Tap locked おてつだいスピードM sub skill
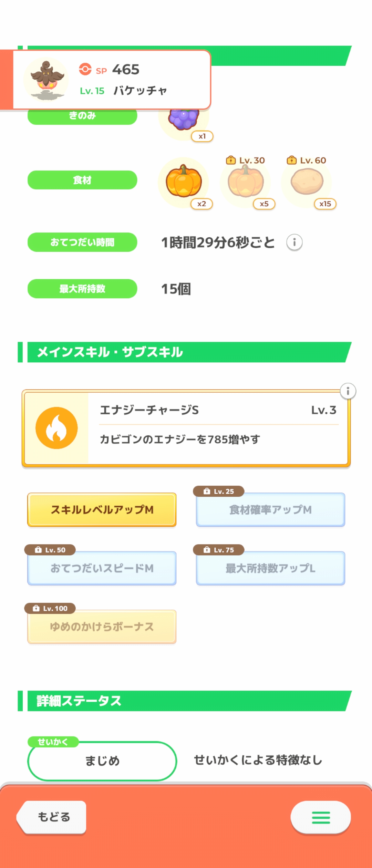Image resolution: width=372 pixels, height=868 pixels. tap(102, 568)
